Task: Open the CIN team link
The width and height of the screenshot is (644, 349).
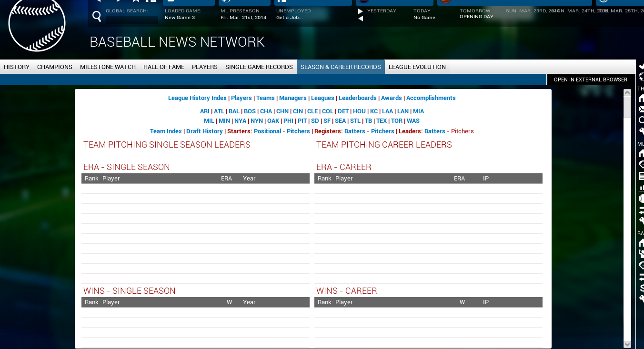Action: tap(298, 111)
